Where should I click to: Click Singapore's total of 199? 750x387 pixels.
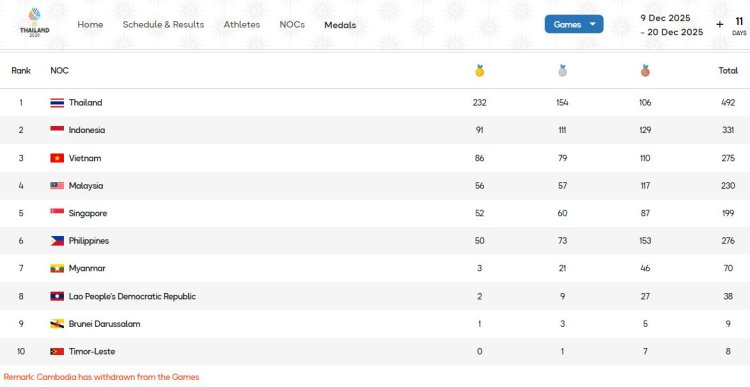pyautogui.click(x=728, y=213)
